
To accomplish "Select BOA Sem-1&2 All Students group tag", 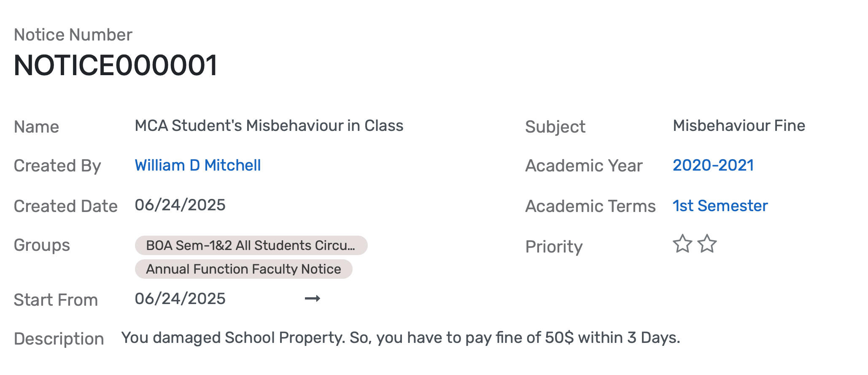I will [251, 245].
